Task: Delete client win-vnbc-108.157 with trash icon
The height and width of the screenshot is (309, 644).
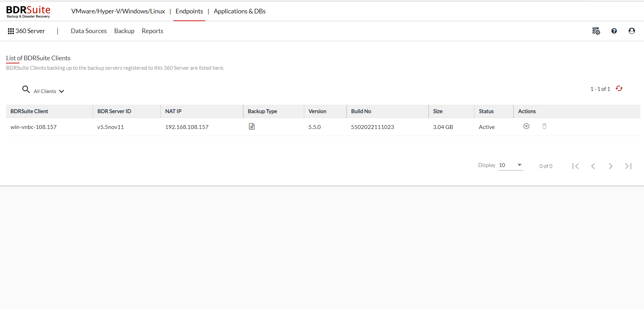Action: point(544,126)
